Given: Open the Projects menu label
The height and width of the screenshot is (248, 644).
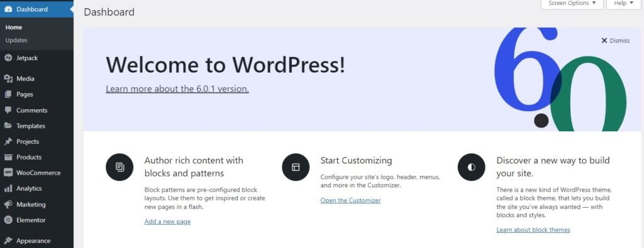Looking at the screenshot, I should (28, 141).
